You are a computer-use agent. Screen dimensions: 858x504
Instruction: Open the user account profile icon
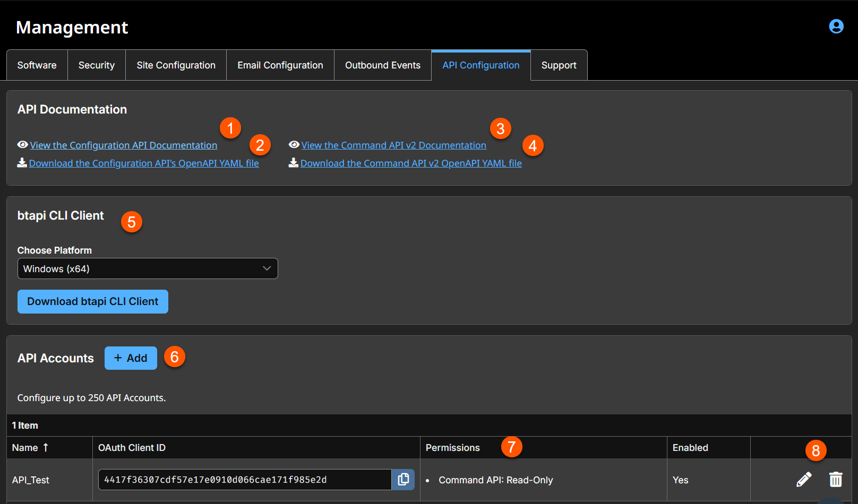click(836, 27)
